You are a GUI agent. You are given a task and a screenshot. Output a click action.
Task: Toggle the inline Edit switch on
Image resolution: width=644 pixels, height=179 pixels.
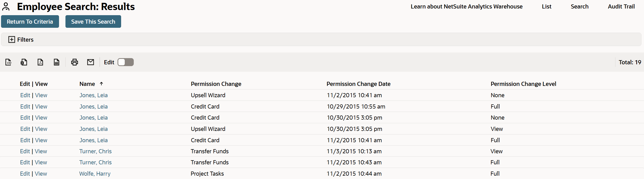tap(126, 62)
